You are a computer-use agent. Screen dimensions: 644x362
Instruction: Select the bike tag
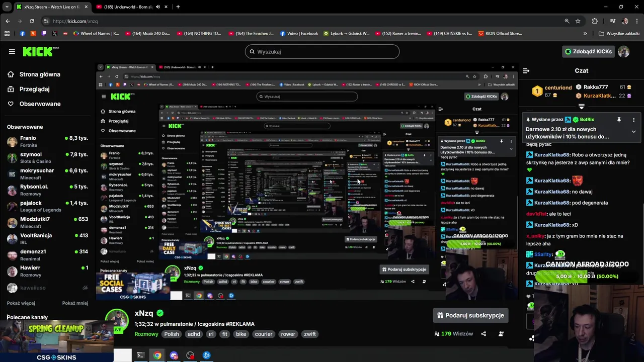coord(242,334)
